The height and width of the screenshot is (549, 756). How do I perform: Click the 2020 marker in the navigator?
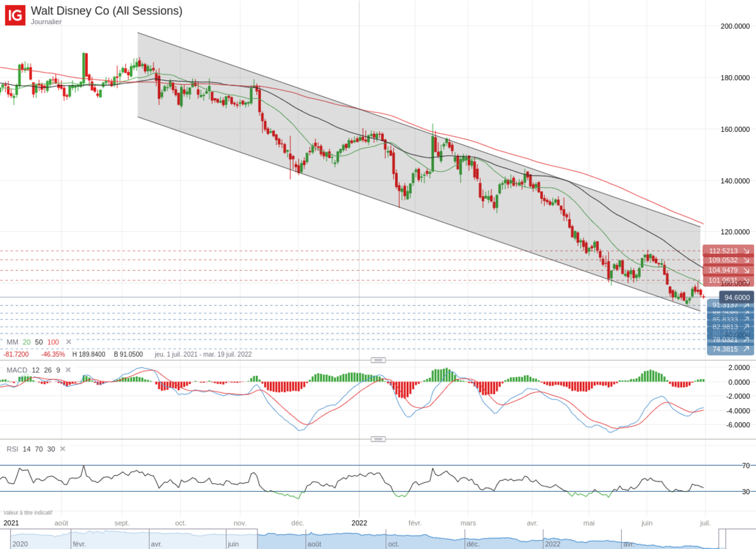click(x=20, y=544)
